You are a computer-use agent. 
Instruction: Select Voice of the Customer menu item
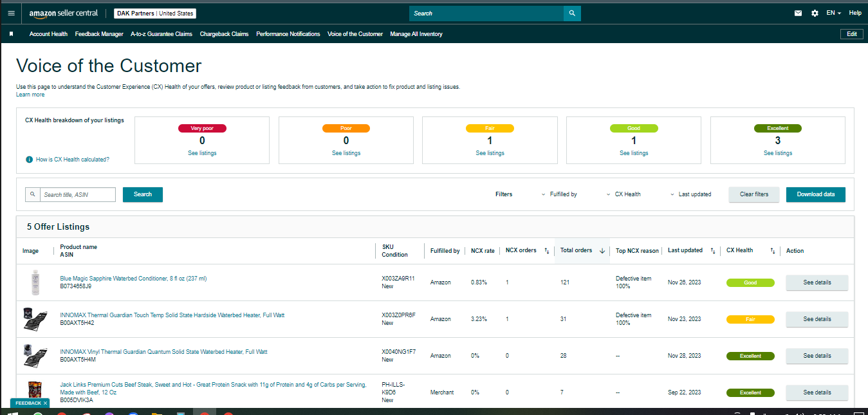tap(355, 34)
